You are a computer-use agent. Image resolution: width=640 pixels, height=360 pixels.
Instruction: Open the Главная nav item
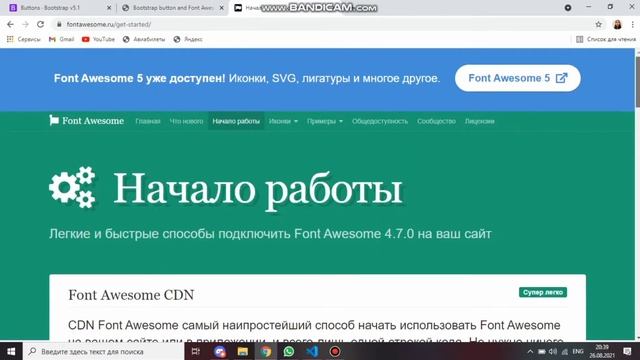148,121
